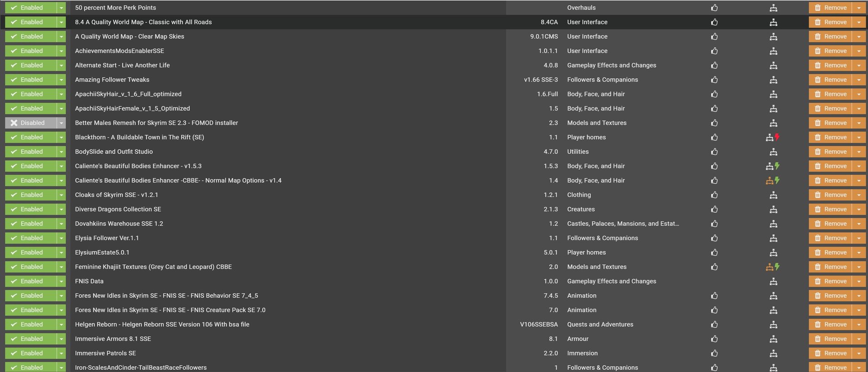This screenshot has width=868, height=372.
Task: Endorse the 50 percent More Perk Points mod
Action: [714, 8]
